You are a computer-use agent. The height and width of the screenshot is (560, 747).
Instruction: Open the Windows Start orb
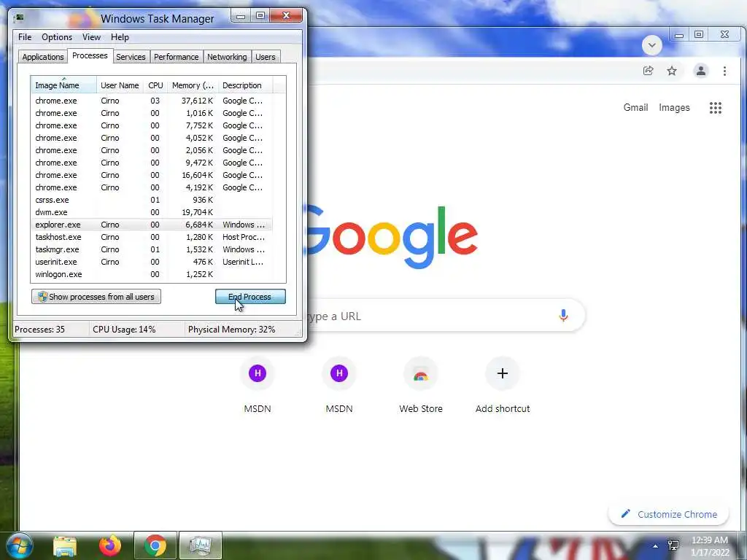(x=20, y=545)
